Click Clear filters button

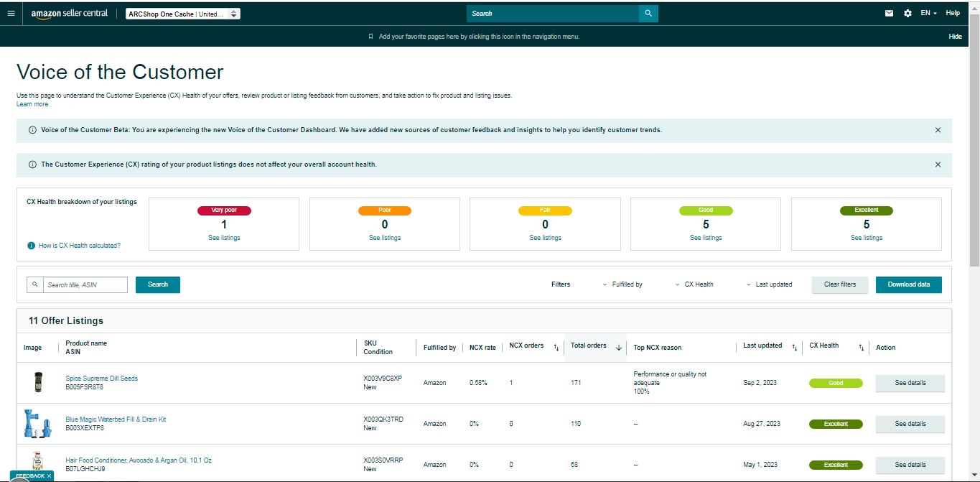(x=840, y=284)
